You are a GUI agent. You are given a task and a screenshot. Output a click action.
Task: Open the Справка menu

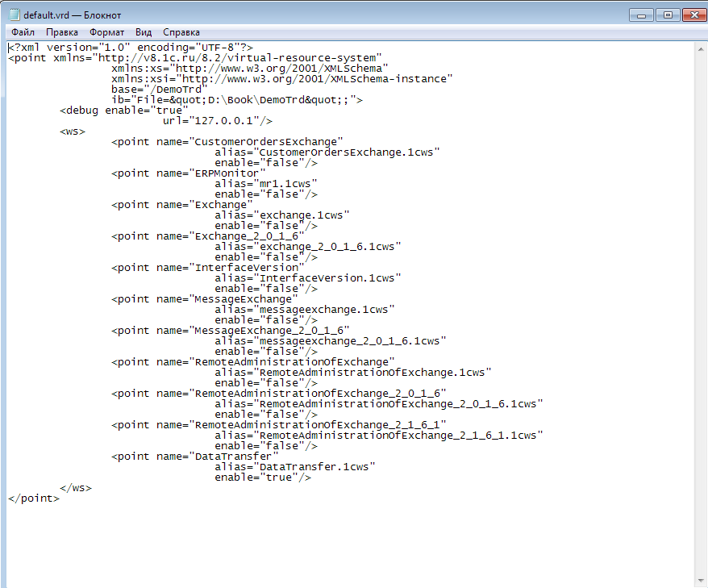[181, 32]
